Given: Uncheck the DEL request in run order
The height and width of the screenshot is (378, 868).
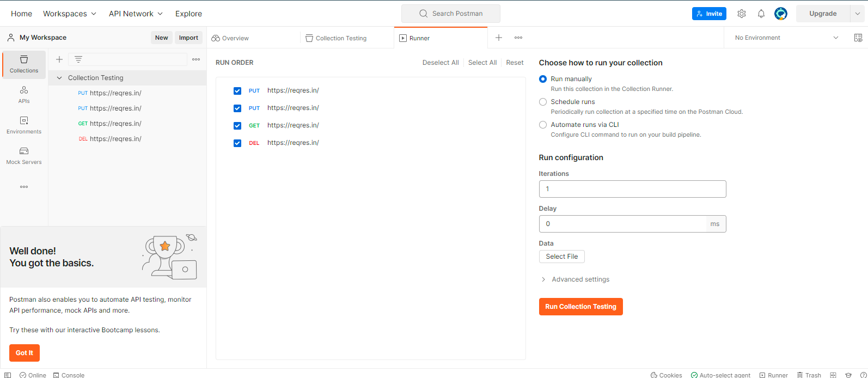Looking at the screenshot, I should pyautogui.click(x=237, y=143).
